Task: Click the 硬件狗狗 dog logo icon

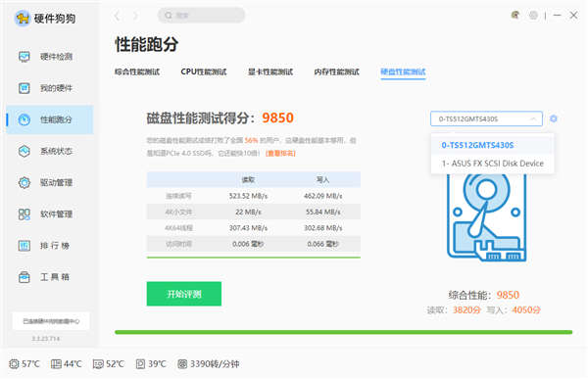Action: click(23, 18)
